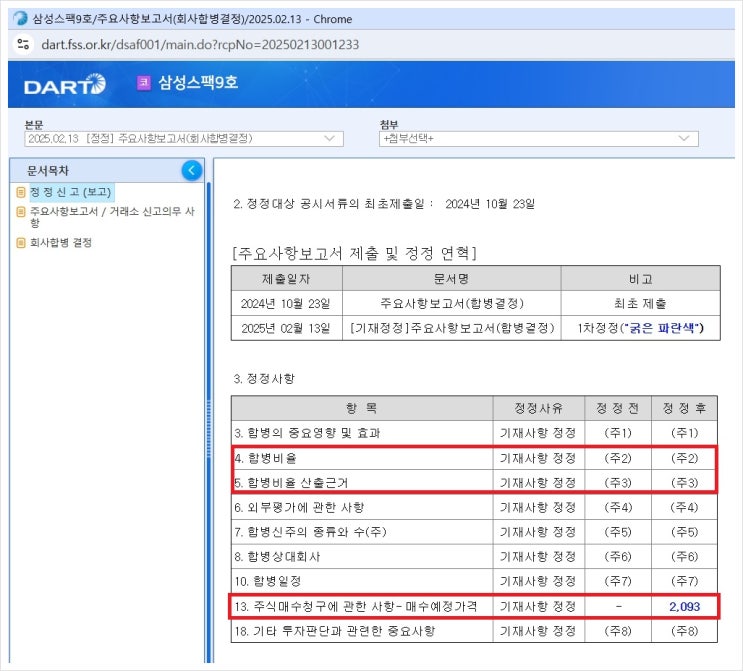Click the row 4. 합병비율
Screen dimensions: 743x671
point(474,458)
